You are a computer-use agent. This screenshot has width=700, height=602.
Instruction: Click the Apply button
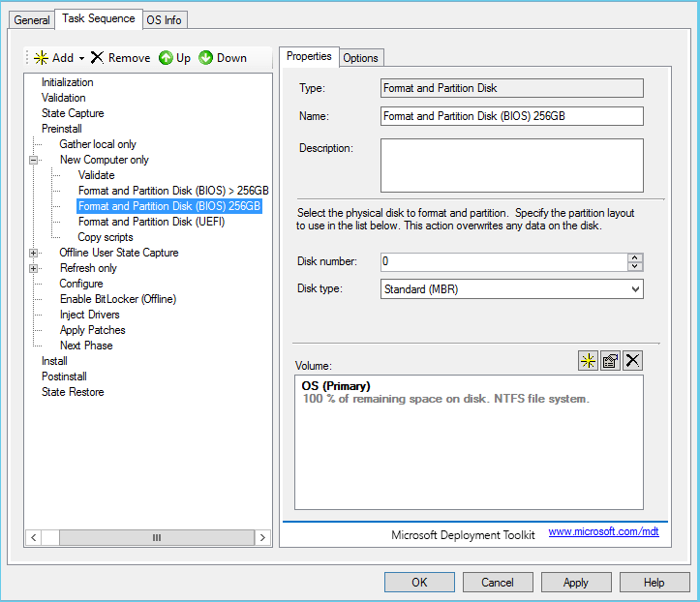tap(576, 583)
